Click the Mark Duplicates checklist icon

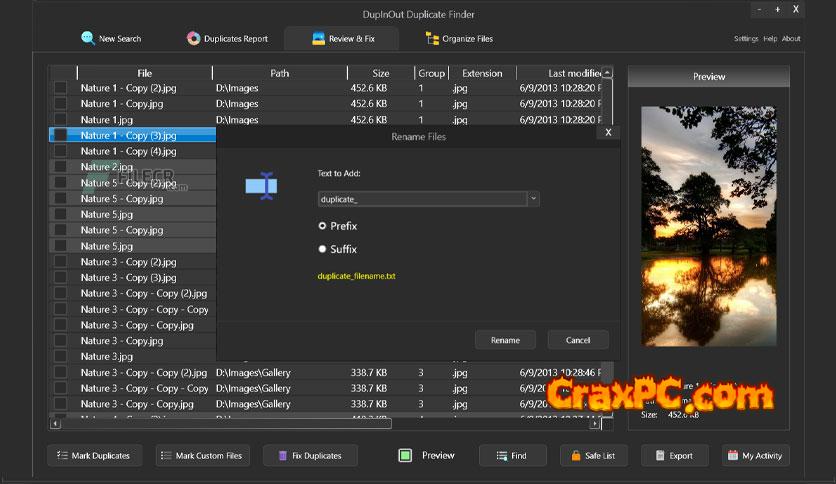(62, 455)
